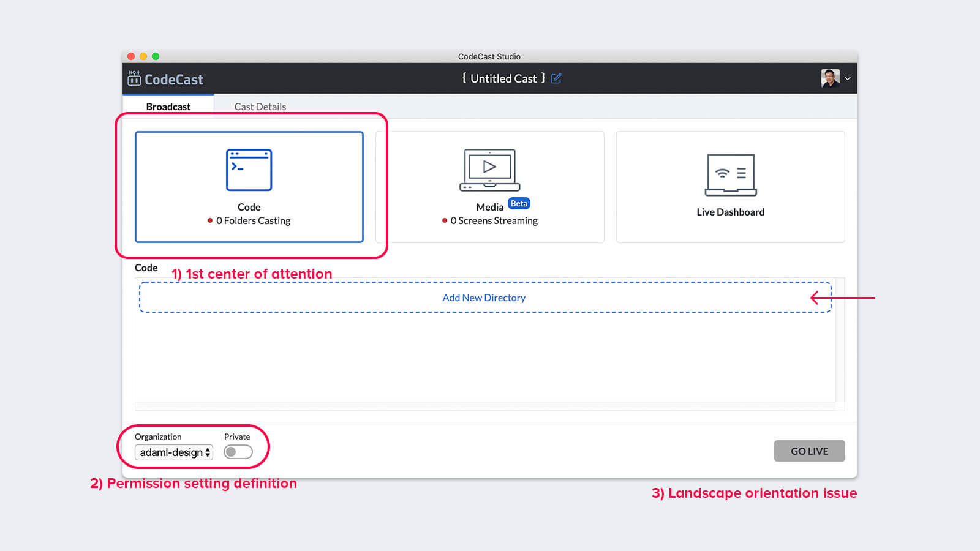Toggle the Private switch
This screenshot has height=551, width=980.
(238, 452)
